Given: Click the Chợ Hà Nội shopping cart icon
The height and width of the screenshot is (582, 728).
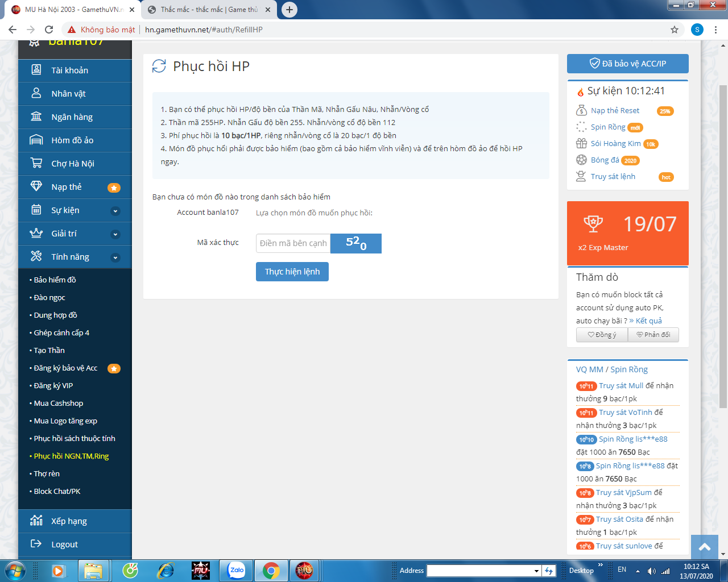Looking at the screenshot, I should coord(36,163).
